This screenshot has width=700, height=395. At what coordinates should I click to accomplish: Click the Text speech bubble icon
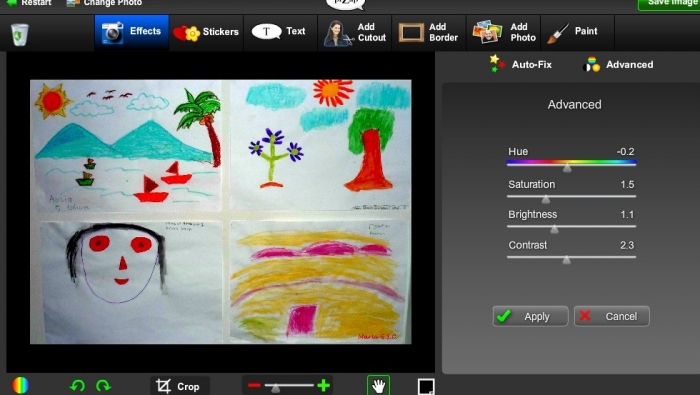(x=266, y=32)
